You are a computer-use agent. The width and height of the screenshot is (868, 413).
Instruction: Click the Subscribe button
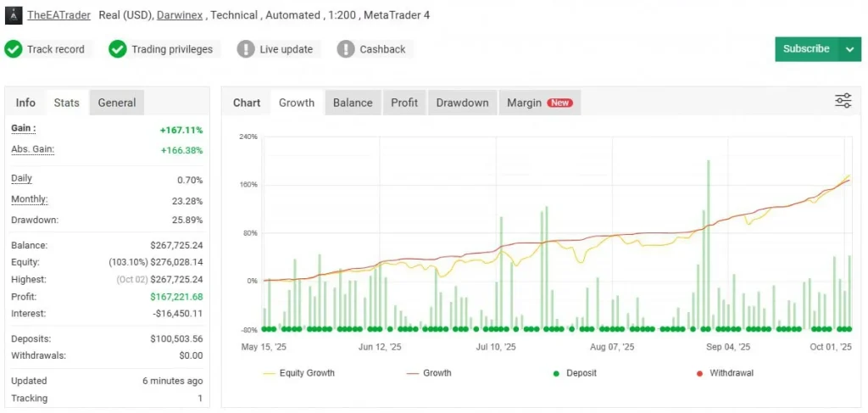click(807, 49)
